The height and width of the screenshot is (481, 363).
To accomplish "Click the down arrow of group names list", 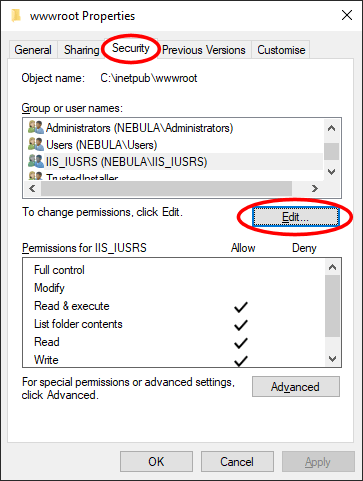I will click(331, 172).
